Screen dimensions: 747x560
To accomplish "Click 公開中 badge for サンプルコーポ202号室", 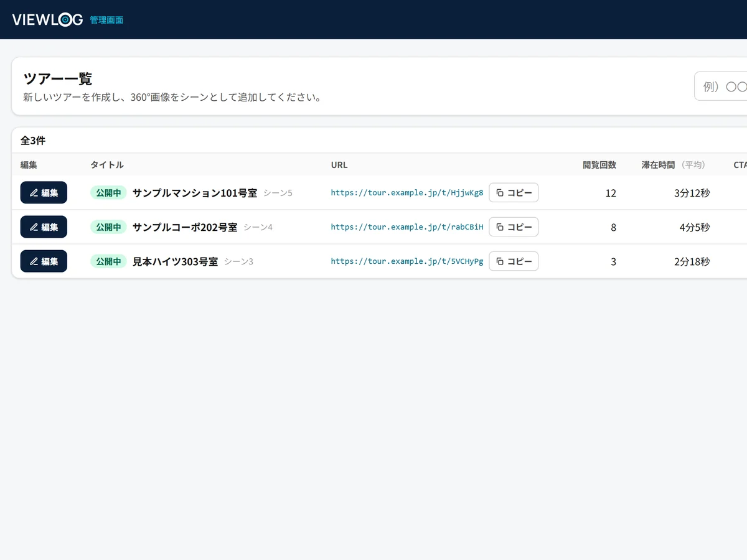I will click(x=108, y=227).
